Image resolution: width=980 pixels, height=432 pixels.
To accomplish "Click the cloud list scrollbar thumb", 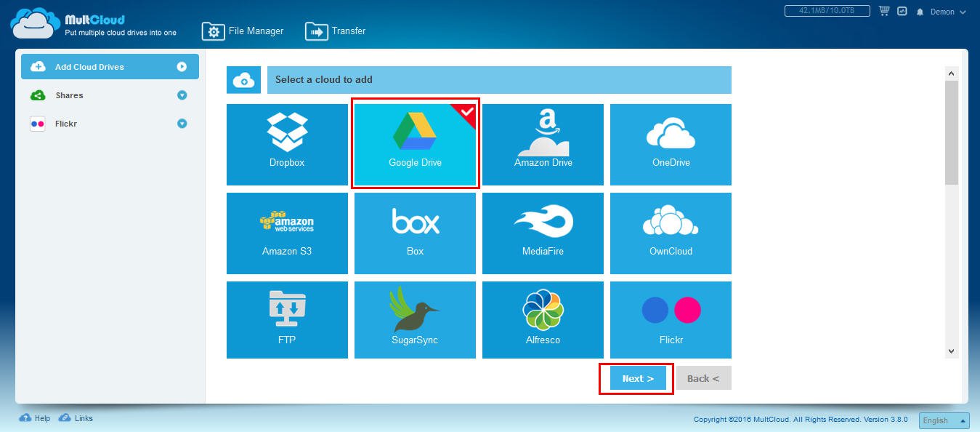I will (x=952, y=132).
